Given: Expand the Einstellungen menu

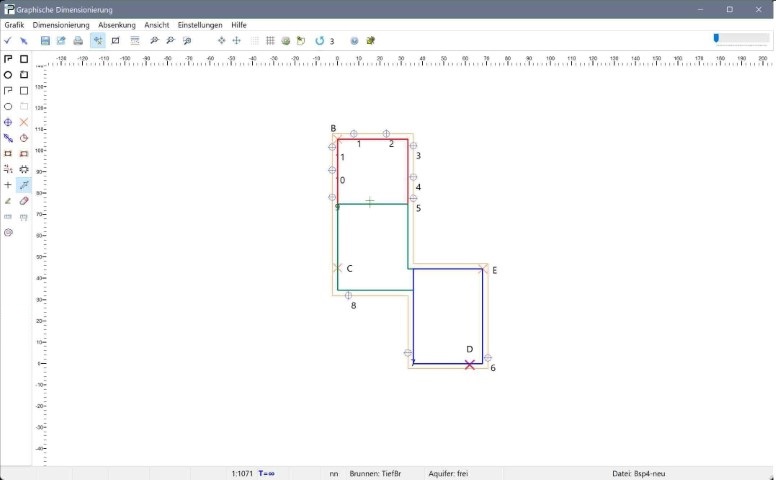Looking at the screenshot, I should coord(200,25).
